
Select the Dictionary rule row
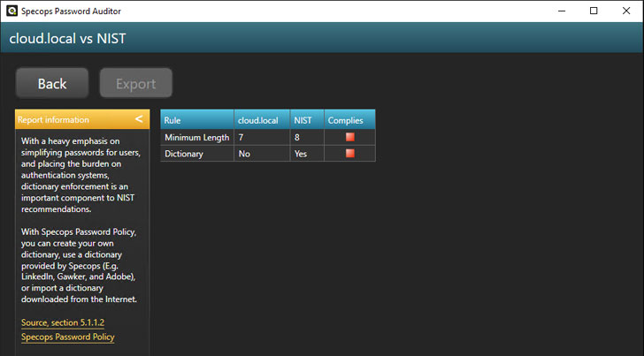(x=196, y=153)
